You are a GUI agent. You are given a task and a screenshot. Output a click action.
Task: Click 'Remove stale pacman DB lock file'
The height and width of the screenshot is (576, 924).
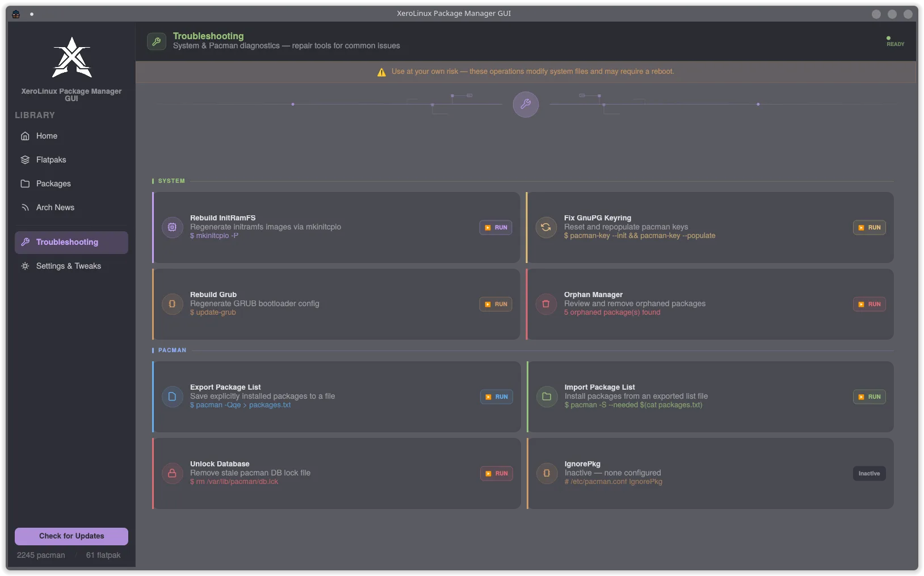pyautogui.click(x=250, y=473)
